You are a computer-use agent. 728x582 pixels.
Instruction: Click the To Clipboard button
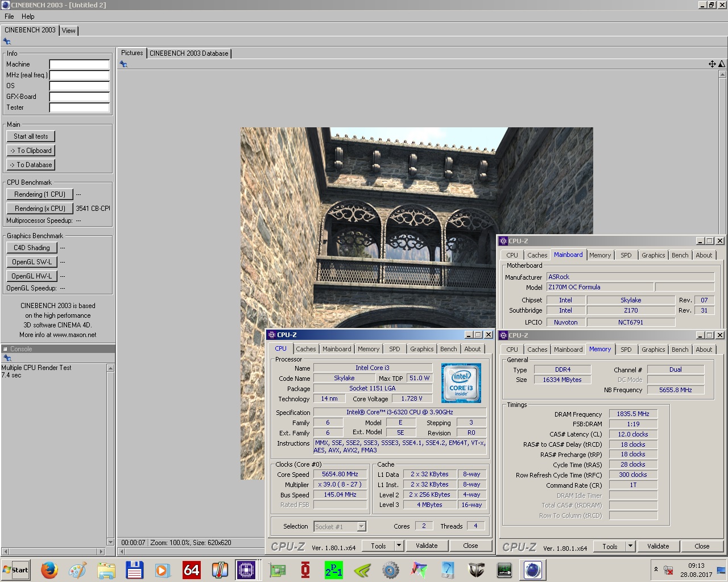click(31, 151)
